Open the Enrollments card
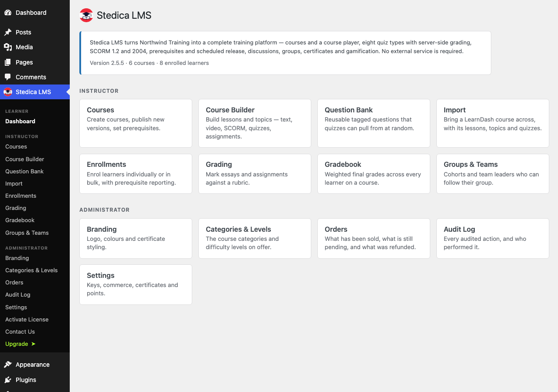The width and height of the screenshot is (558, 392). (136, 174)
